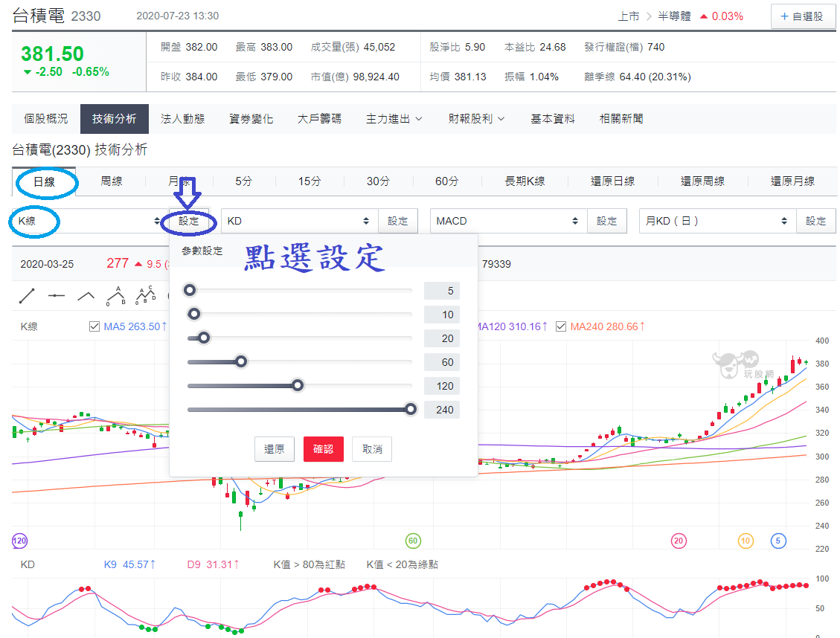Select the 0-A-B wave drawing tool
Screen dimensions: 840x638
coord(115,296)
